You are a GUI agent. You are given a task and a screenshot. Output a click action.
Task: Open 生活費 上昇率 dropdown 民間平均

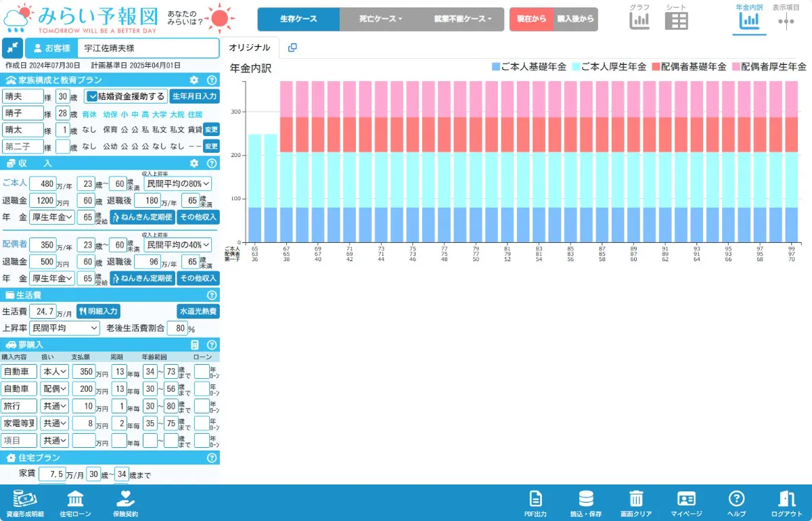click(65, 328)
